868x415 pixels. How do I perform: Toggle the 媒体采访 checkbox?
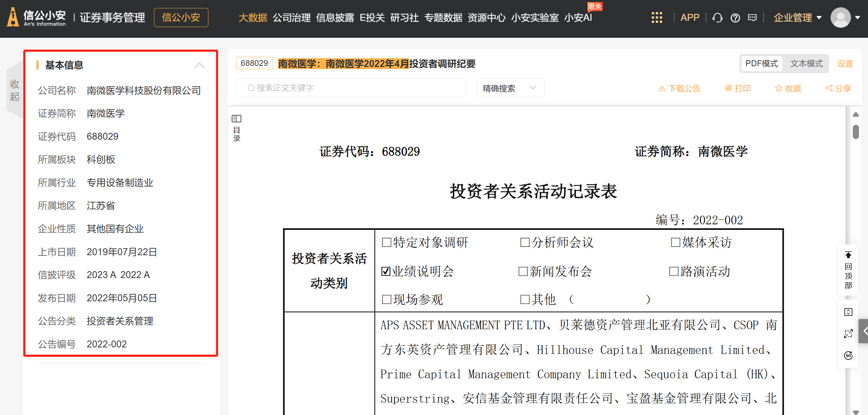pyautogui.click(x=675, y=242)
